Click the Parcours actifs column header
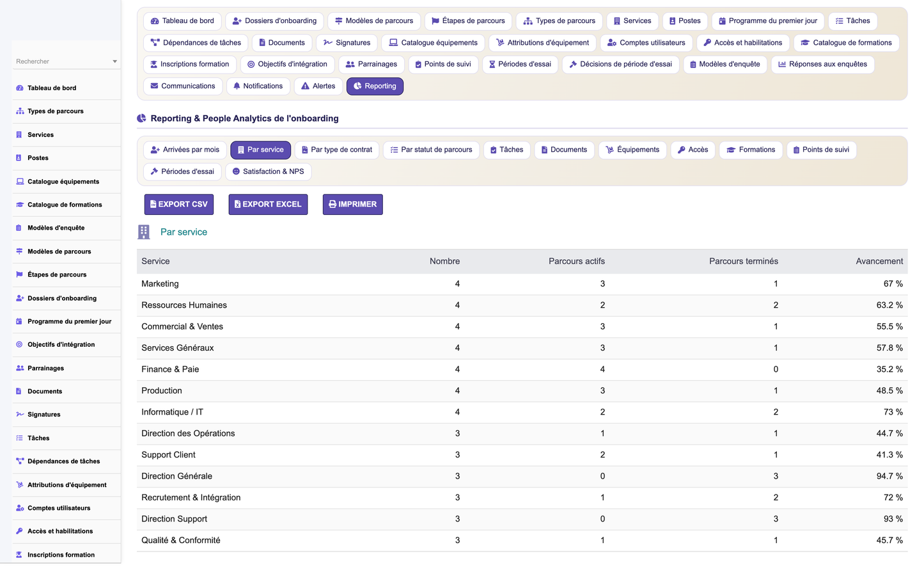The width and height of the screenshot is (924, 572). pos(577,261)
